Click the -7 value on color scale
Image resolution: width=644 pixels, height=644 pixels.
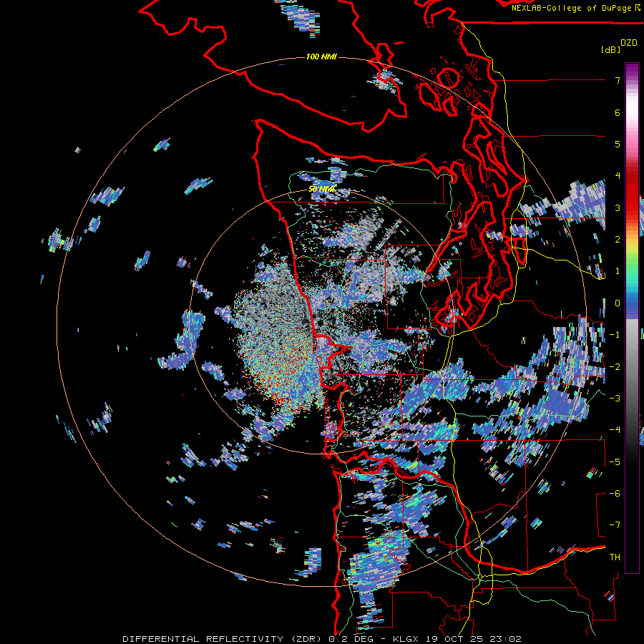tap(615, 525)
